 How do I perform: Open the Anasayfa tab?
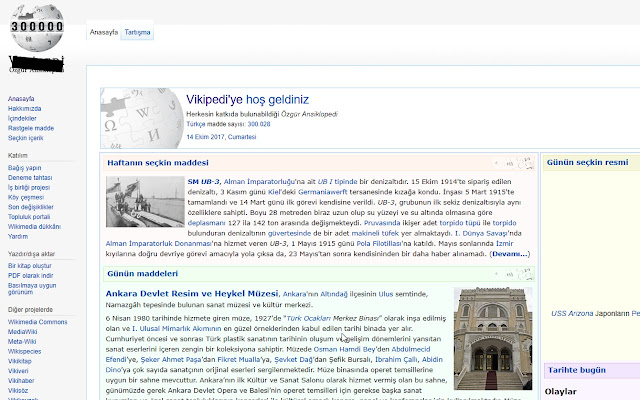[x=104, y=32]
